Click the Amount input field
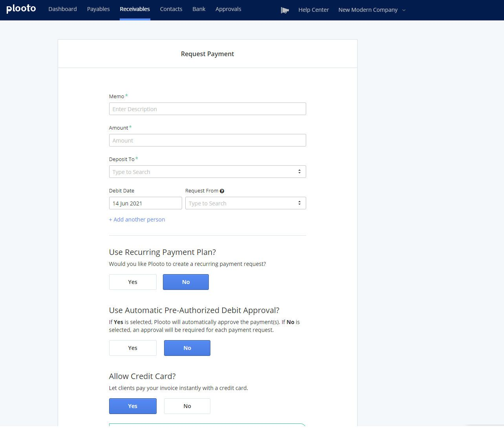The image size is (504, 434). (207, 140)
